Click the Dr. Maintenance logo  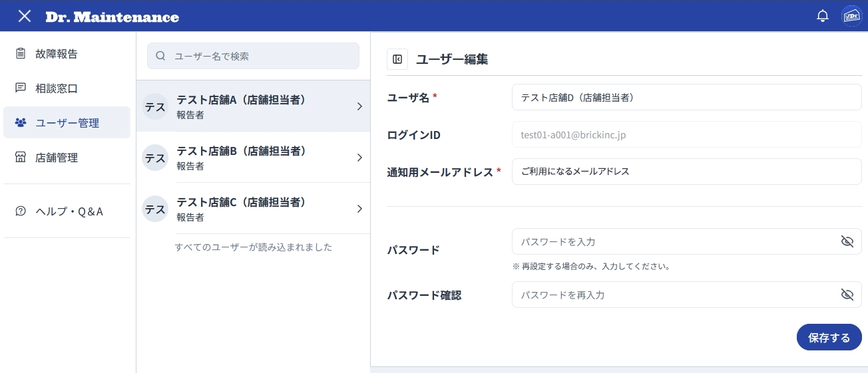112,17
